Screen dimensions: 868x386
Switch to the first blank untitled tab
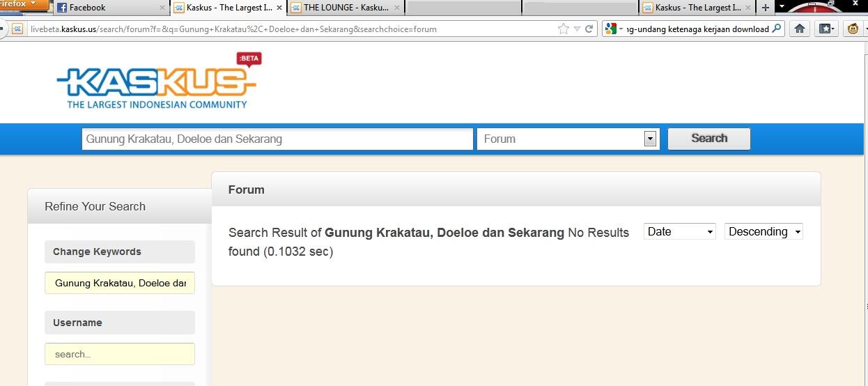[463, 8]
